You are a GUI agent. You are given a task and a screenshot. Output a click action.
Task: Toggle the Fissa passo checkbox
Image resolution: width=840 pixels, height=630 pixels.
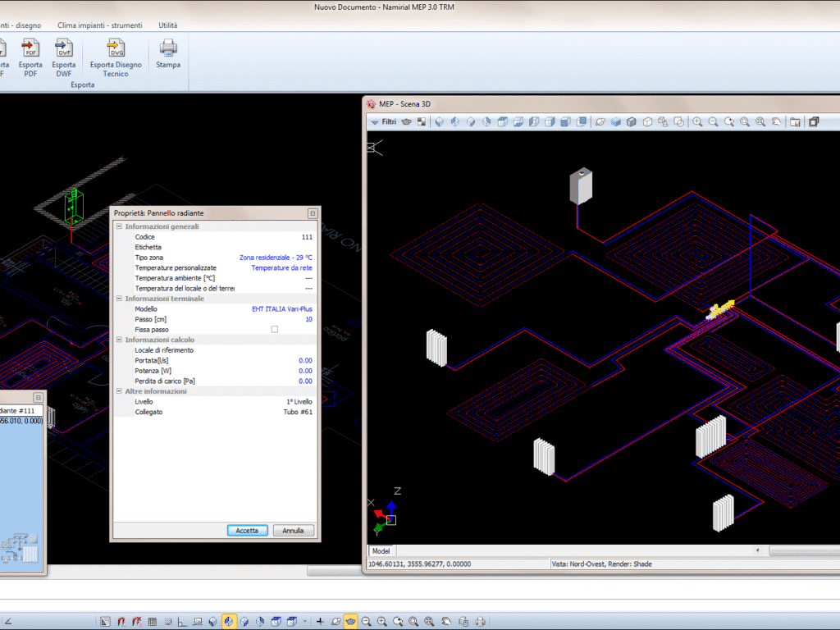(x=275, y=330)
